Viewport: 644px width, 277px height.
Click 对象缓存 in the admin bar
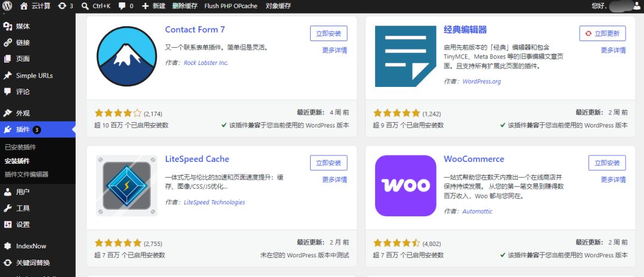click(x=278, y=6)
